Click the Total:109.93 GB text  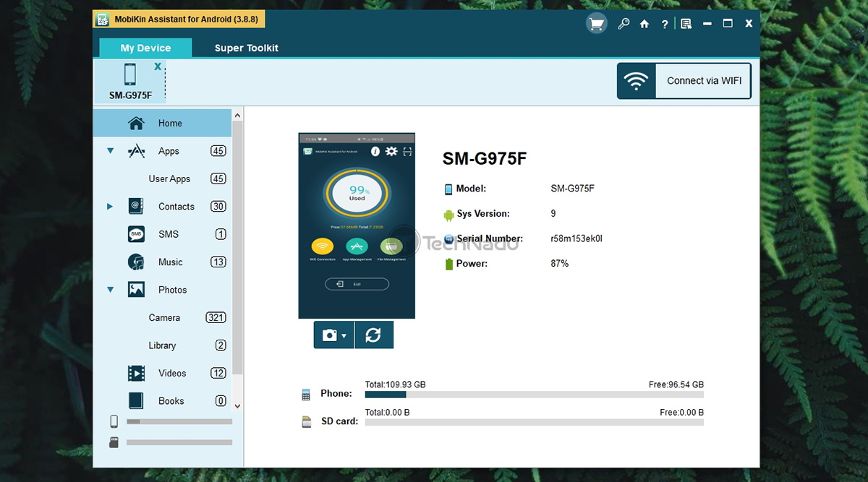tap(396, 385)
